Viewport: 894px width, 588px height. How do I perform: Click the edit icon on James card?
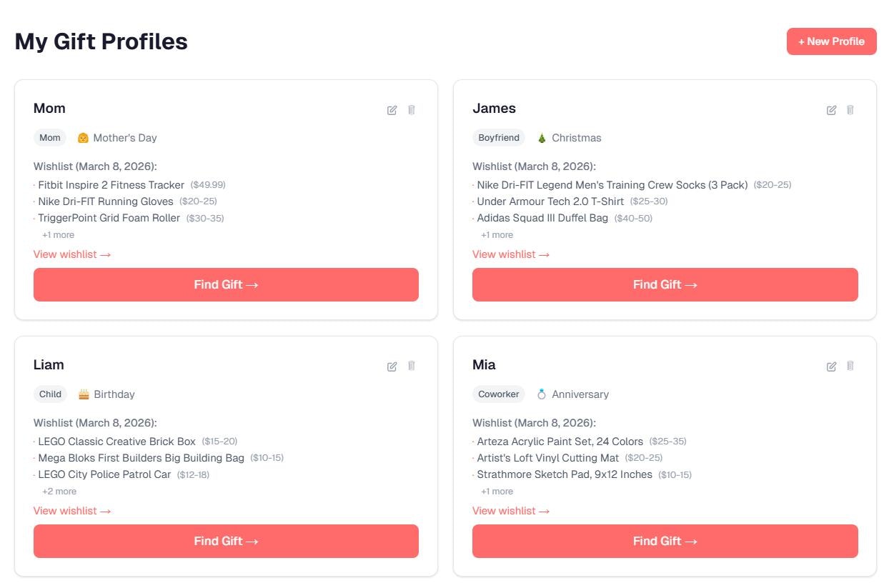tap(831, 110)
